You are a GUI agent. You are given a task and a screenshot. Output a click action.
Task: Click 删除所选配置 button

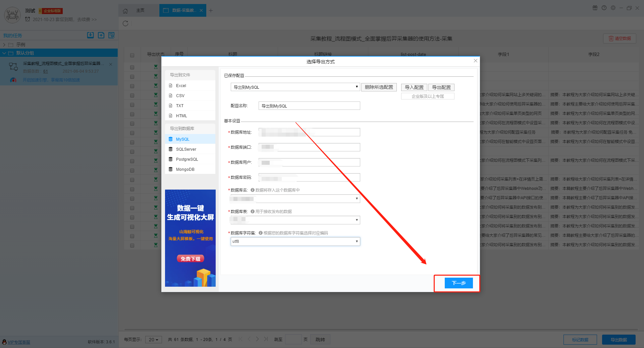(x=379, y=87)
